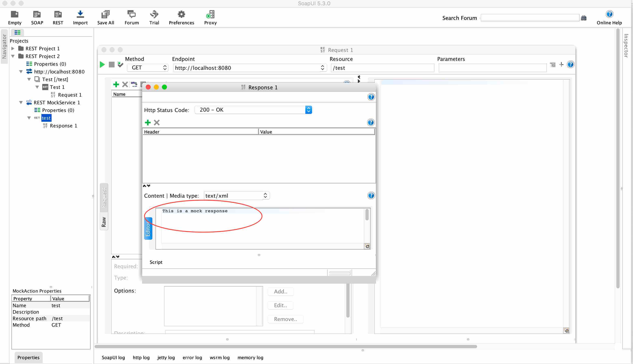Click the add-to-test-case checkmark icon
This screenshot has width=633, height=364.
[120, 65]
